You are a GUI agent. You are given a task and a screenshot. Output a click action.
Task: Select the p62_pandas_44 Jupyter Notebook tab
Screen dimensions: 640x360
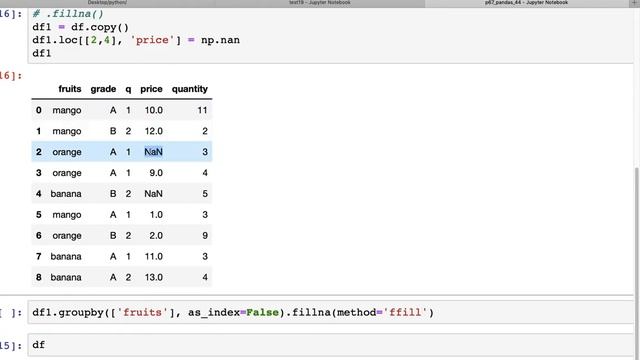pos(526,3)
